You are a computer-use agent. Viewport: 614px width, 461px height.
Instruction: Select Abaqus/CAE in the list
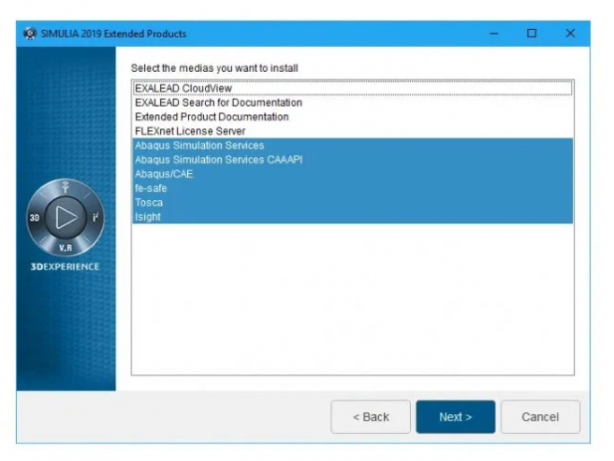point(164,173)
